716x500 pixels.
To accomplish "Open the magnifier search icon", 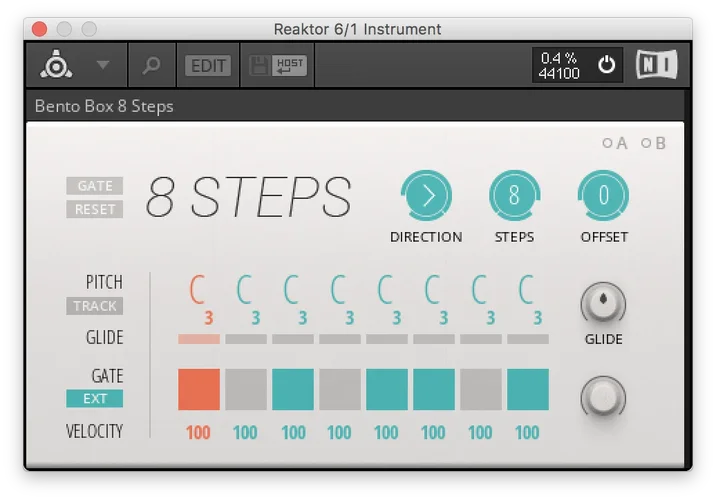I will [x=151, y=65].
